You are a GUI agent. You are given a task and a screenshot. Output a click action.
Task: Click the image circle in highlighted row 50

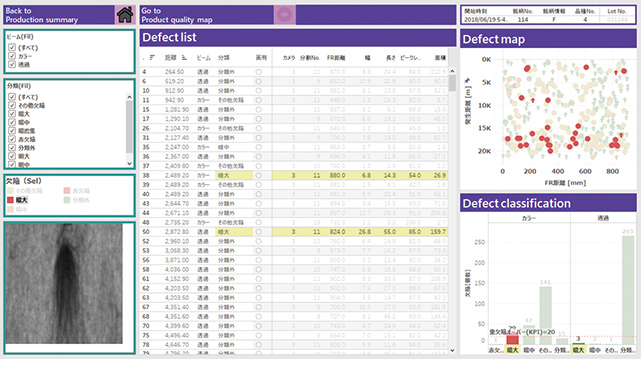258,232
